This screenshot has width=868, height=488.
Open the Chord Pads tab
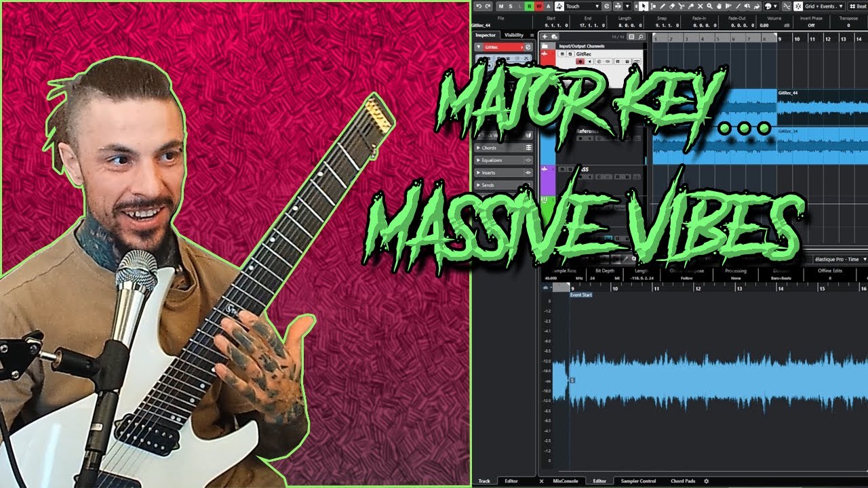[x=683, y=481]
